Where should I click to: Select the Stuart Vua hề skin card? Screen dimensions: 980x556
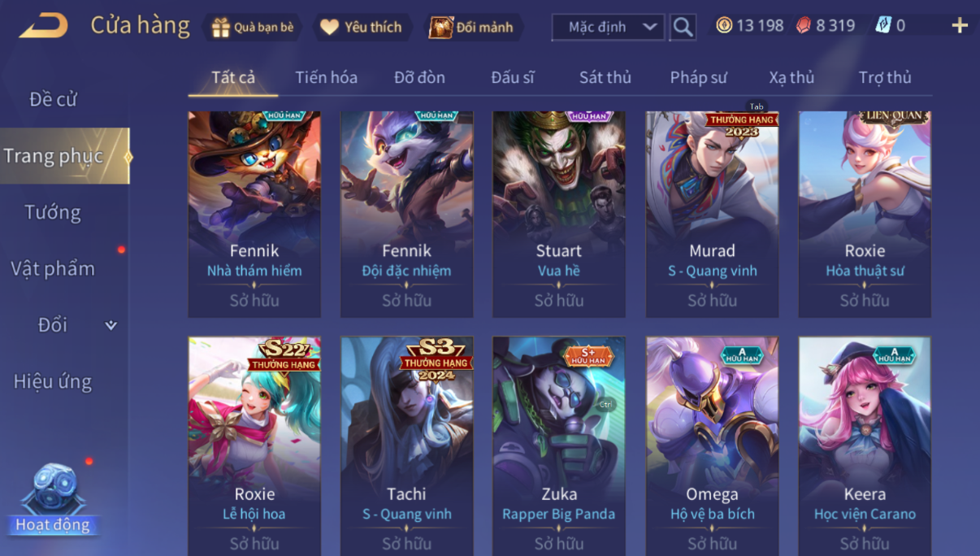click(559, 214)
